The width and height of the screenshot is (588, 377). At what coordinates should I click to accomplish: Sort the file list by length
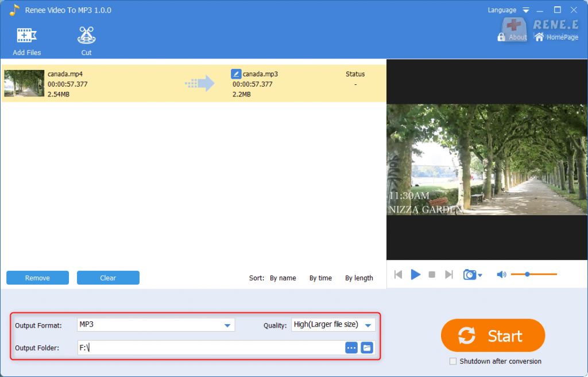(359, 278)
